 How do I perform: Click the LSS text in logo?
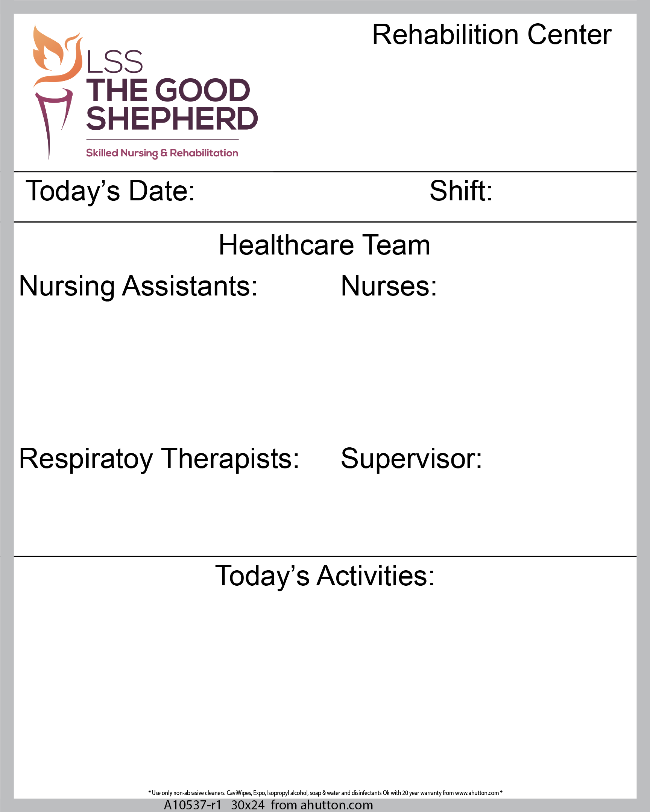click(115, 62)
